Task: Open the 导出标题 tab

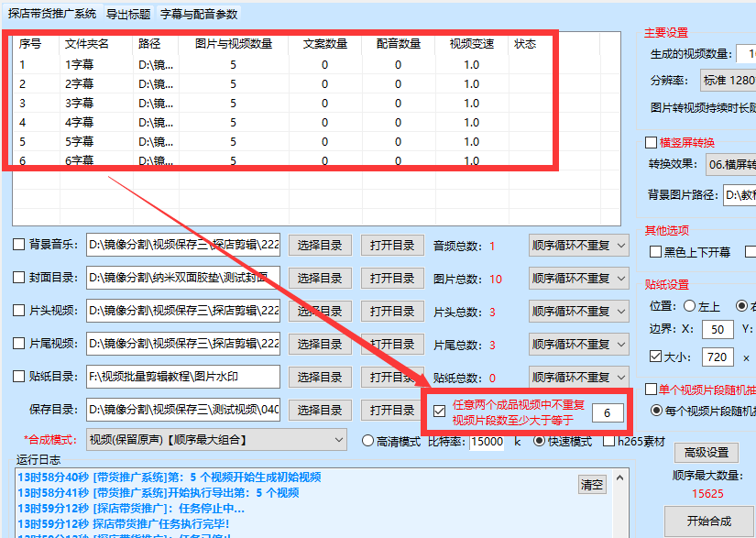Action: click(x=128, y=14)
